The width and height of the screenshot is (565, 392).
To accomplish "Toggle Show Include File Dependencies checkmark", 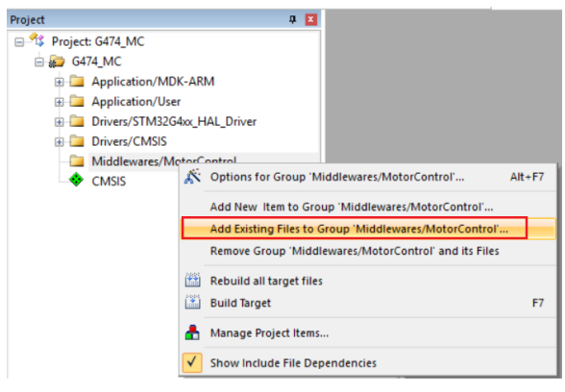I will tap(192, 362).
